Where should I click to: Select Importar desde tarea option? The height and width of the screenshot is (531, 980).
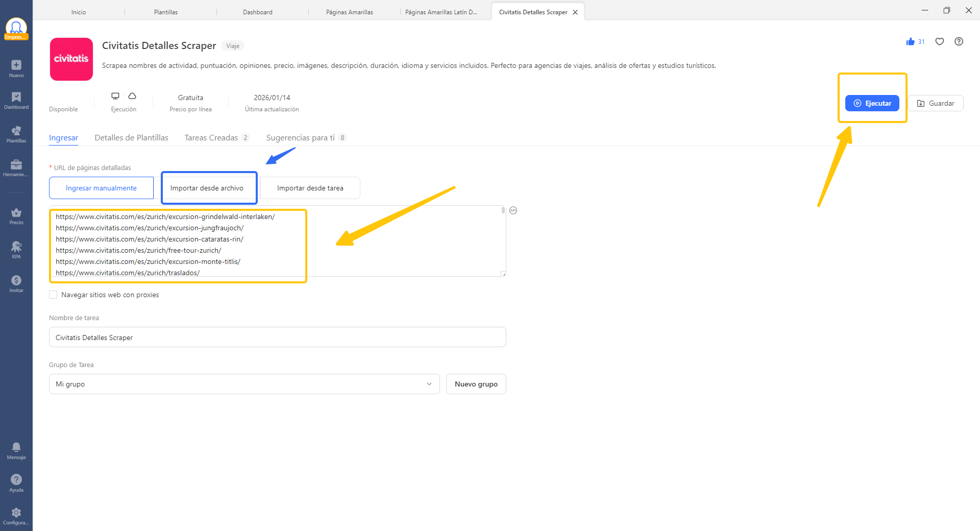[310, 188]
